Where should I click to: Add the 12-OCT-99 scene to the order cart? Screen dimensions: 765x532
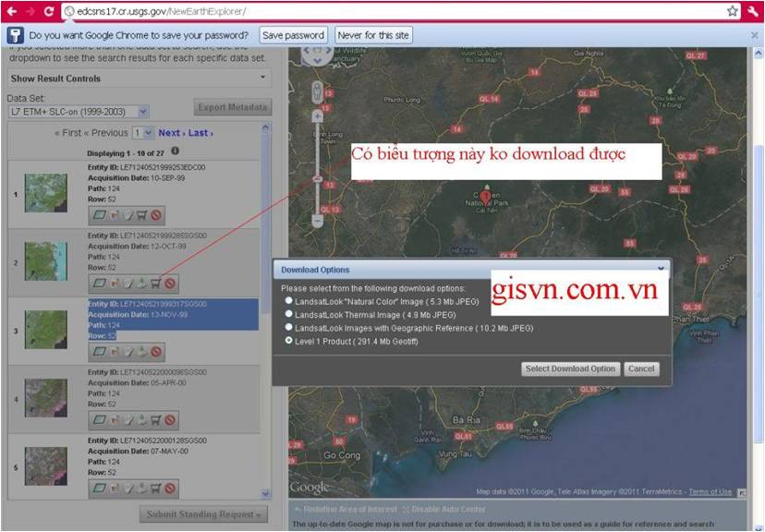[x=155, y=284]
